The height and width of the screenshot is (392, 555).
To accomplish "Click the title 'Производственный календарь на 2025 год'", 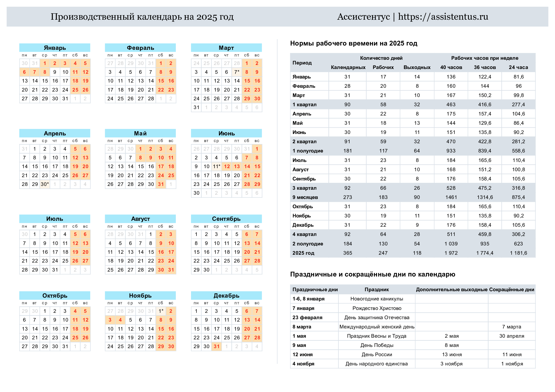I will pos(142,17).
